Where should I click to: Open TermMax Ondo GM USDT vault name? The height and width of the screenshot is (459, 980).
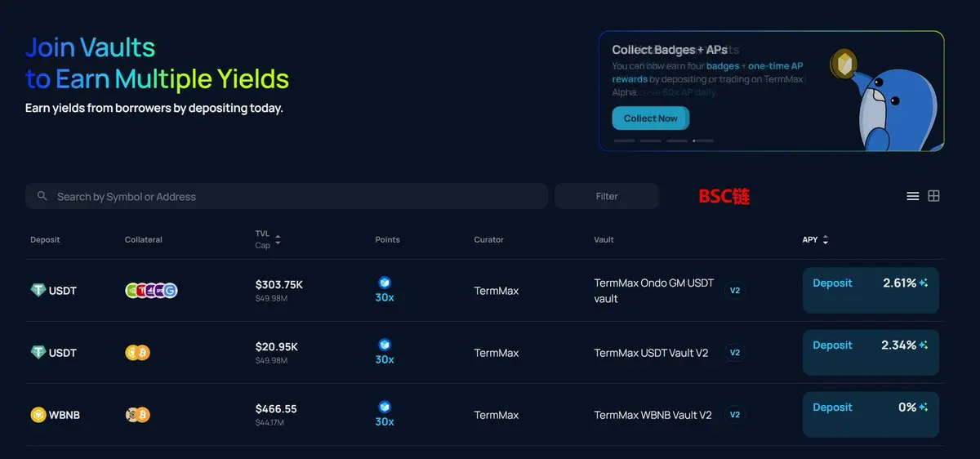653,291
